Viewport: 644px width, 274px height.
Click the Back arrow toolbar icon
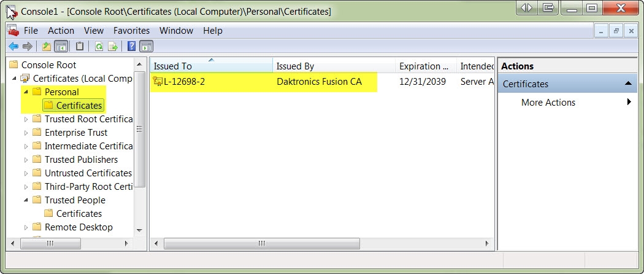(13, 46)
